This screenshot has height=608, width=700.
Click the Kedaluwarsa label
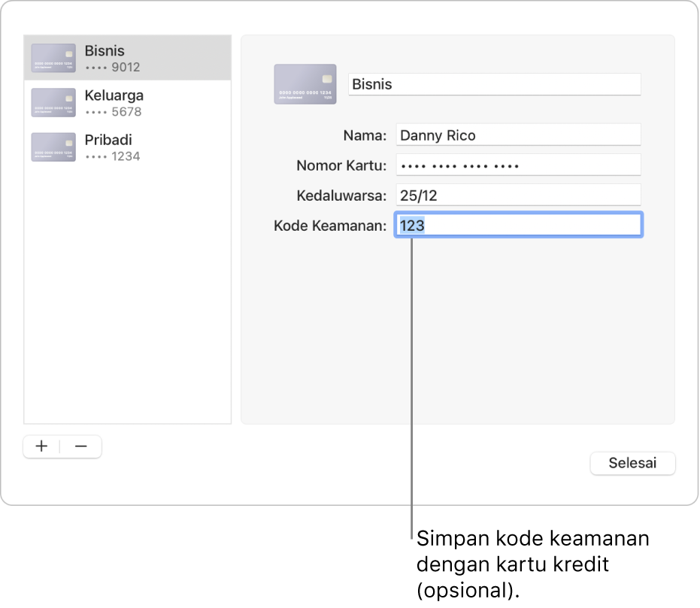(341, 195)
